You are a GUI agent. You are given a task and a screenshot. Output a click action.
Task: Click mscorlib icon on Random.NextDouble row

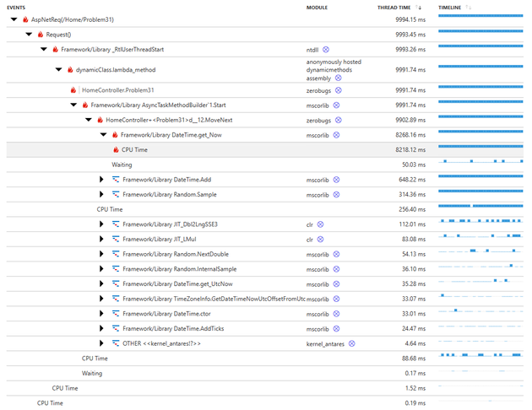point(336,254)
